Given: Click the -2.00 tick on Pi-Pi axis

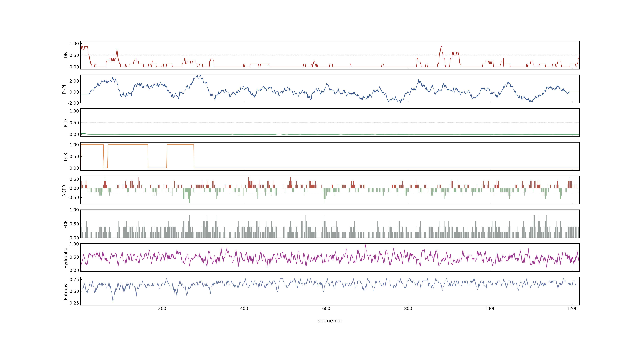Looking at the screenshot, I should coord(73,103).
